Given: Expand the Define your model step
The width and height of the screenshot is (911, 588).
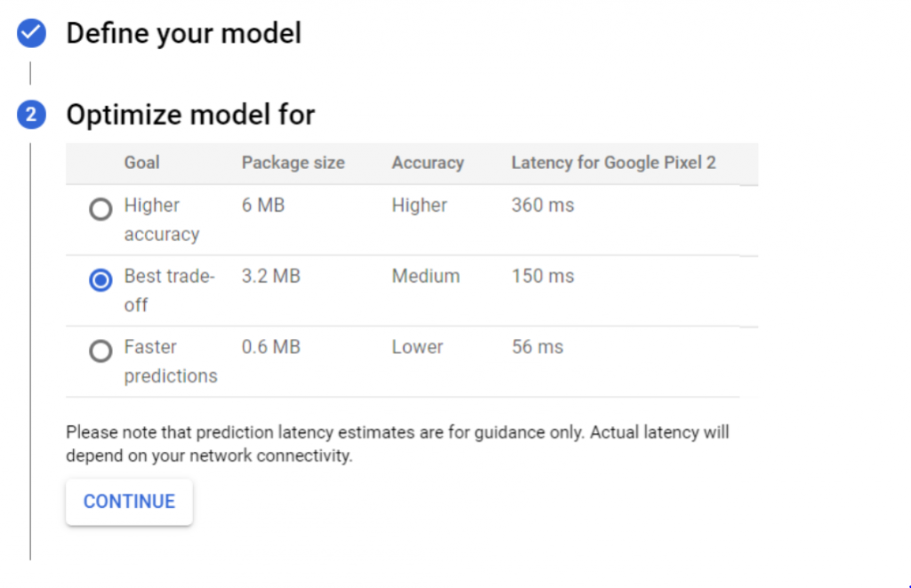Looking at the screenshot, I should 183,35.
